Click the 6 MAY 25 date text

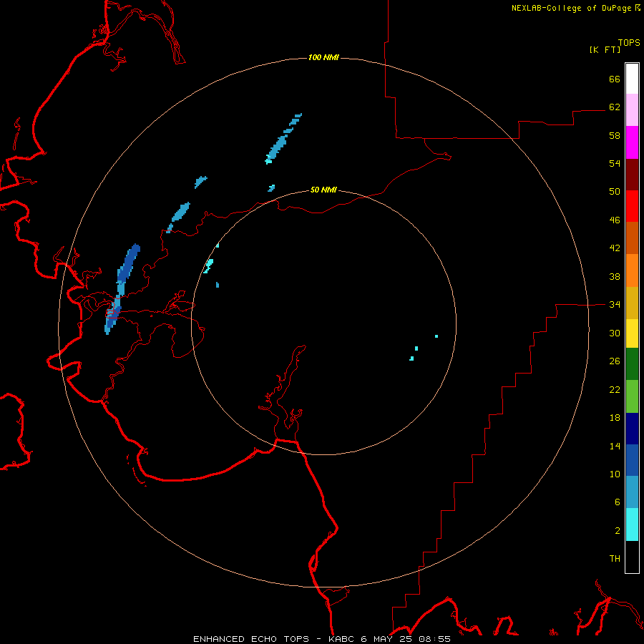pyautogui.click(x=388, y=639)
